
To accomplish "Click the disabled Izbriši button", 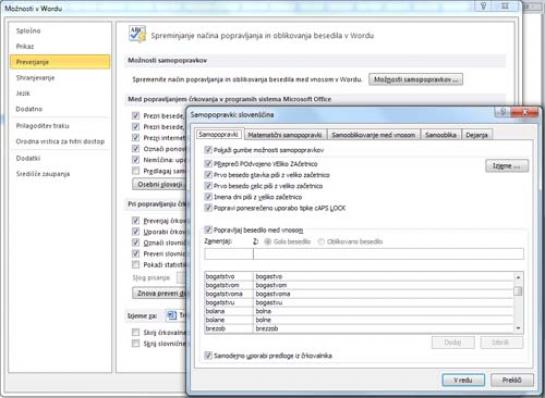I will 501,342.
